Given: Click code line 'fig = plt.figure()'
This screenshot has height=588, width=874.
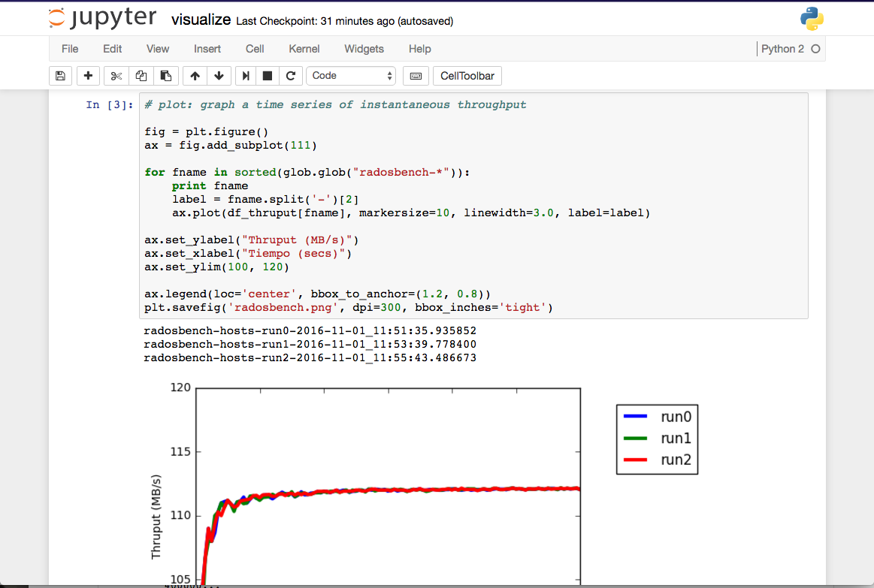Looking at the screenshot, I should pos(206,132).
